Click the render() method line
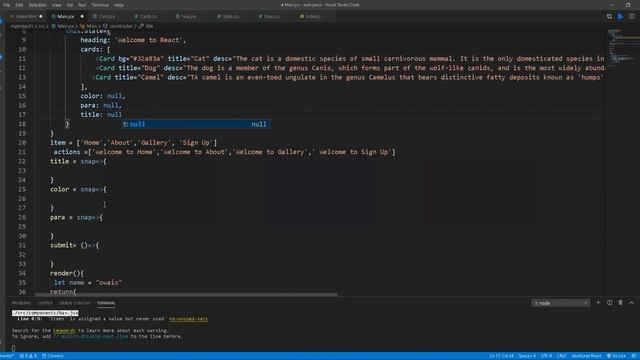Image resolution: width=640 pixels, height=360 pixels. [67, 273]
